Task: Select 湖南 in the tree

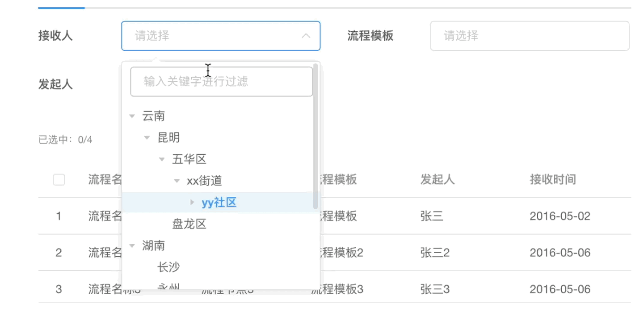Action: [154, 246]
